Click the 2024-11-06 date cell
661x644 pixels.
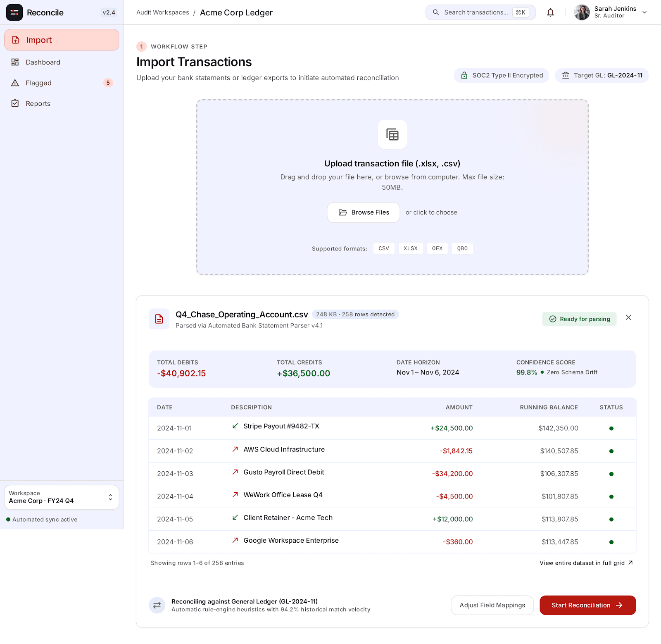coord(175,542)
